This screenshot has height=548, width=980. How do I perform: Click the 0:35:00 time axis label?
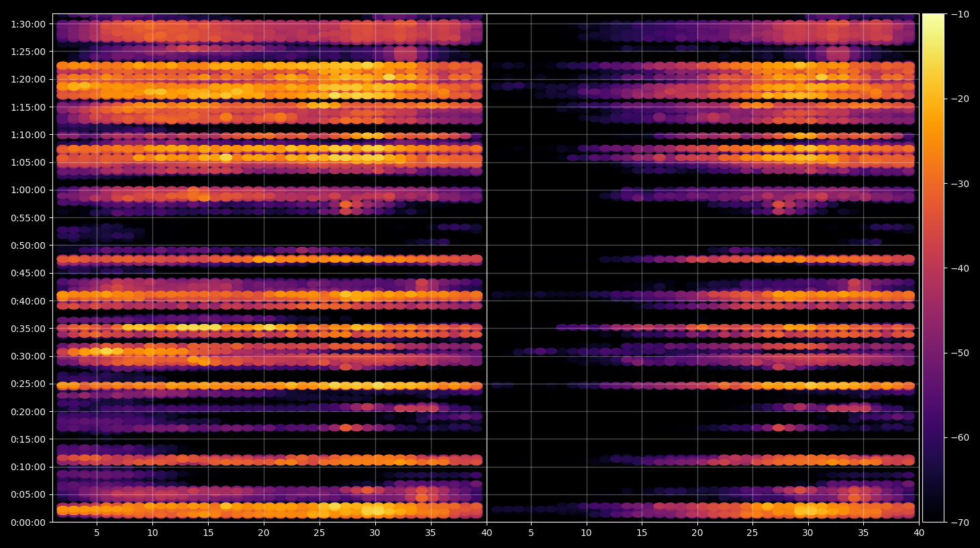point(28,329)
